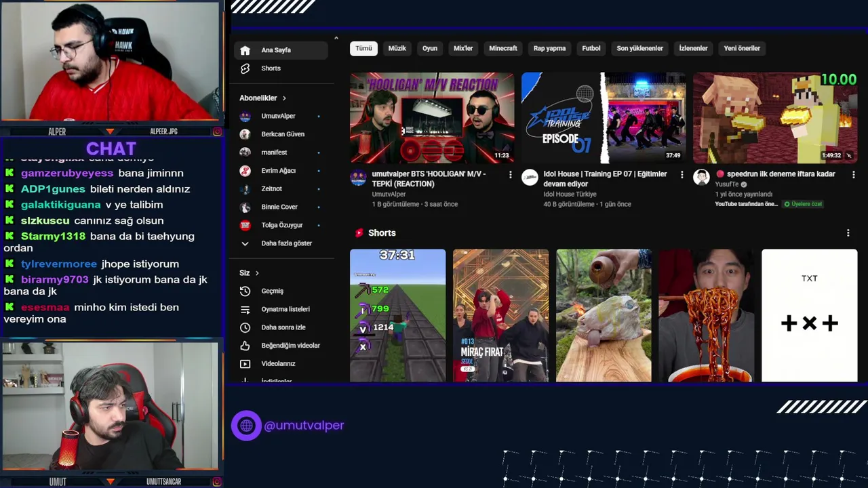Screen dimensions: 868x488
Task: Open the Minecraft 37:31 short
Action: 397,315
